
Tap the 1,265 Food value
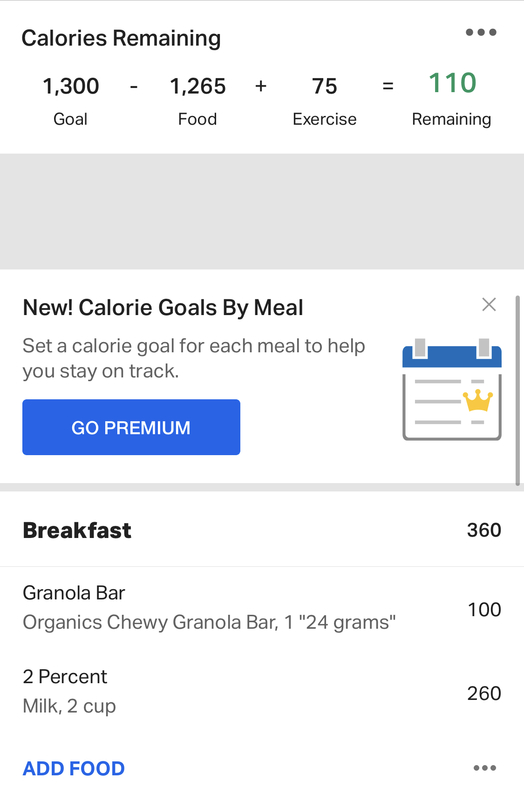click(197, 86)
